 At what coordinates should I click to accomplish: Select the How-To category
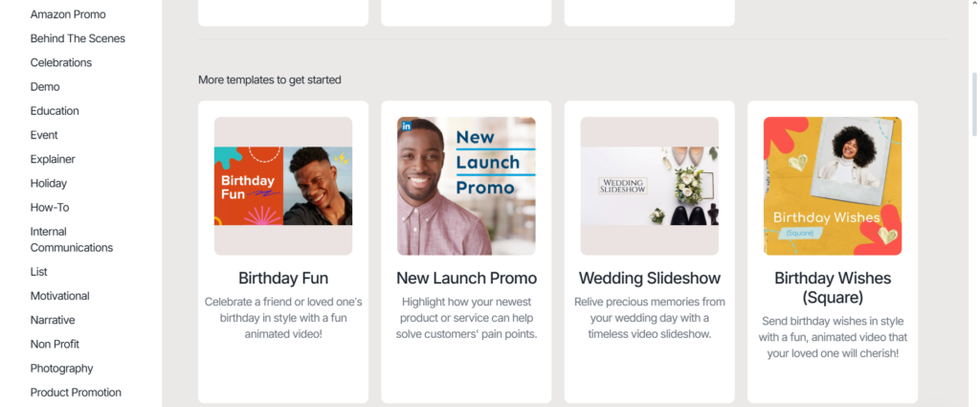(x=50, y=208)
